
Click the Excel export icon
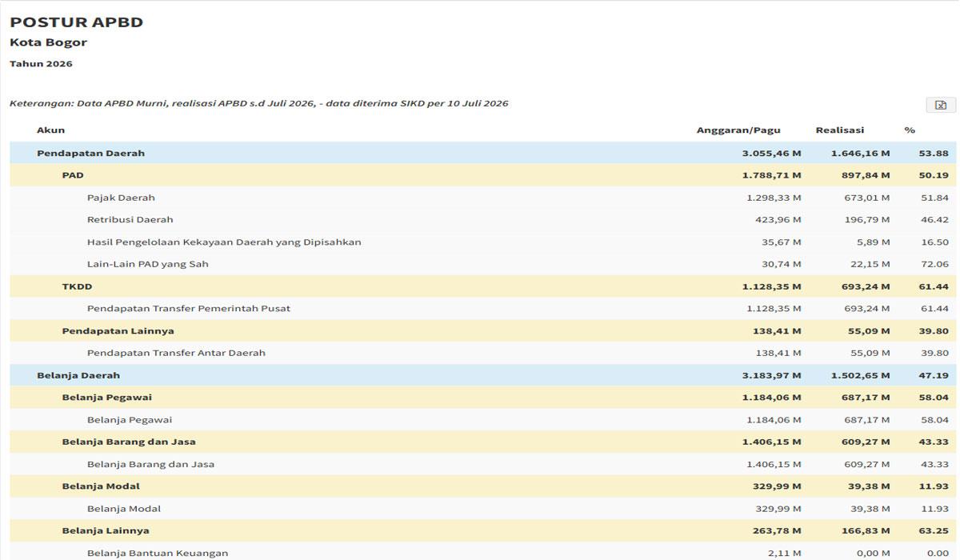click(x=941, y=105)
